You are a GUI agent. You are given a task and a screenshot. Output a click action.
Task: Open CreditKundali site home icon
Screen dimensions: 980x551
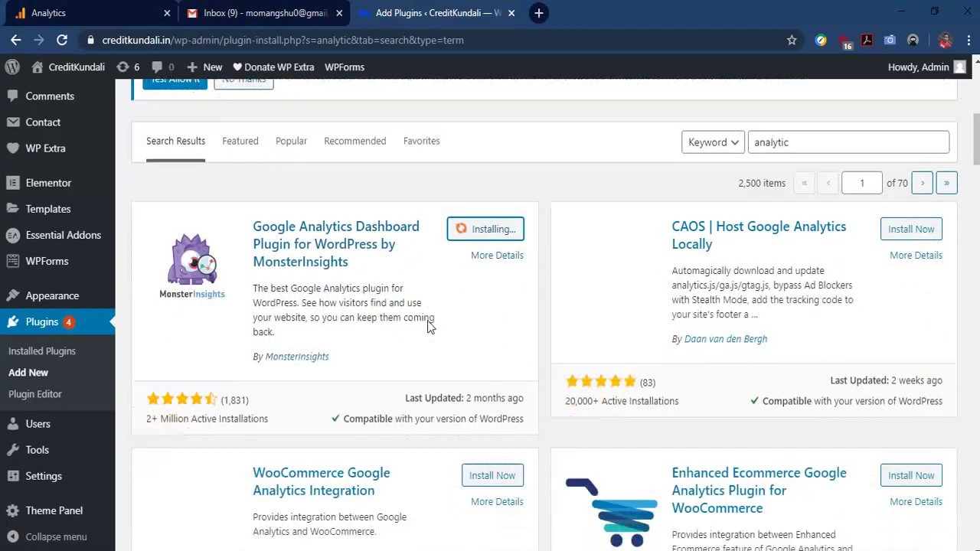tap(37, 67)
